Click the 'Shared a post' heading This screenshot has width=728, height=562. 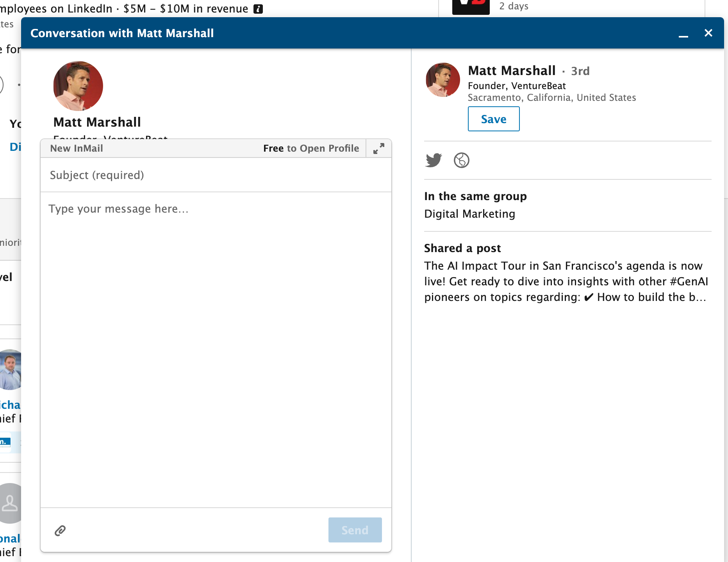(462, 248)
